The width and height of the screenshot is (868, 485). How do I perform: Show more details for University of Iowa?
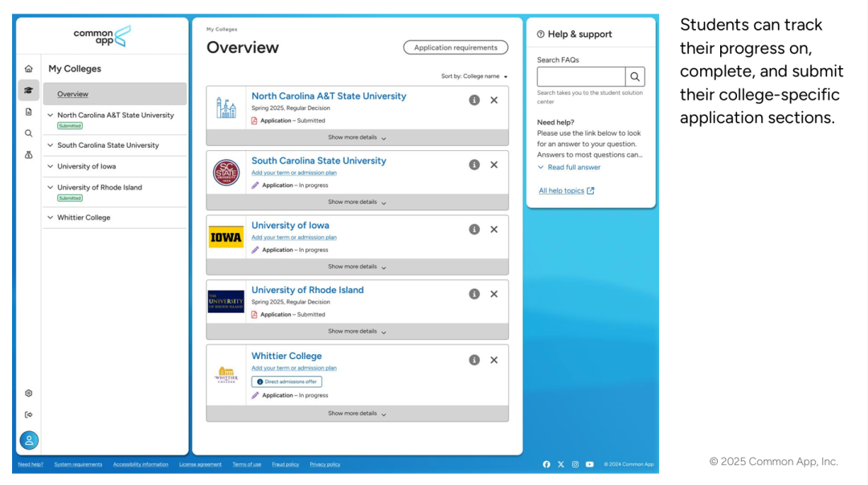pyautogui.click(x=357, y=267)
